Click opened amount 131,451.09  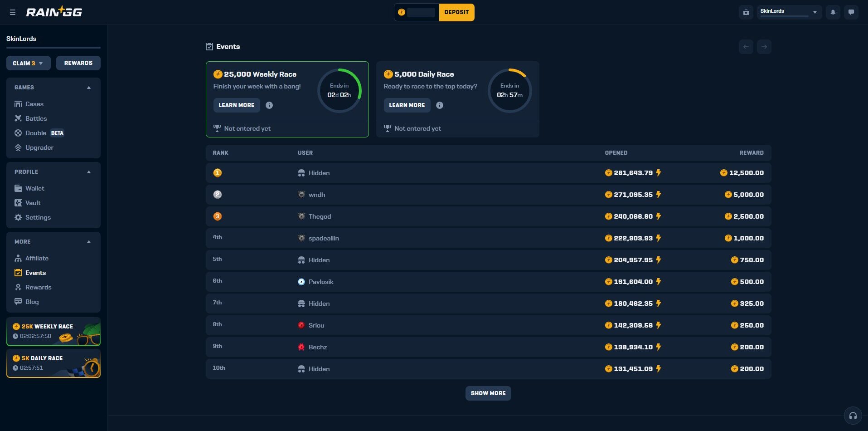click(633, 369)
